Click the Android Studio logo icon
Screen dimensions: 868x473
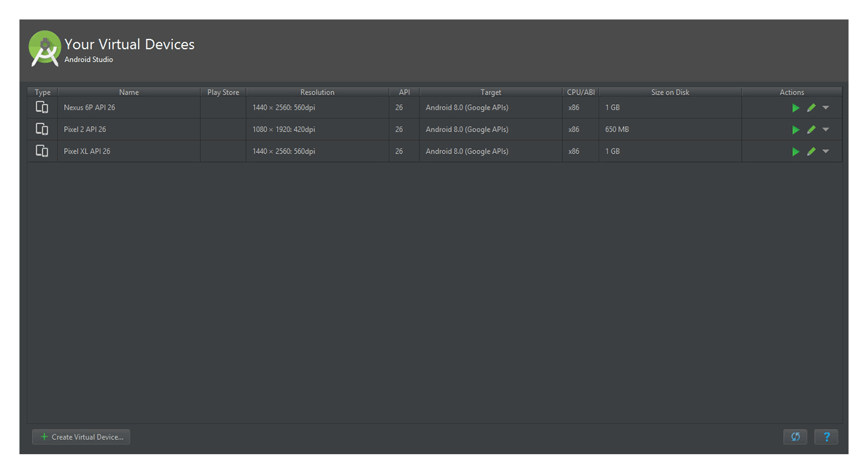(x=45, y=49)
